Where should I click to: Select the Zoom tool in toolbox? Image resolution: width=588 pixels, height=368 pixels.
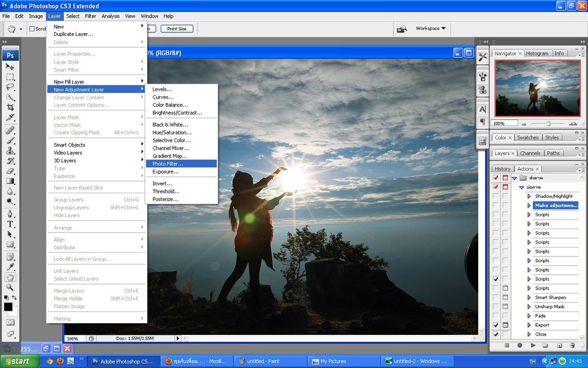(x=10, y=287)
